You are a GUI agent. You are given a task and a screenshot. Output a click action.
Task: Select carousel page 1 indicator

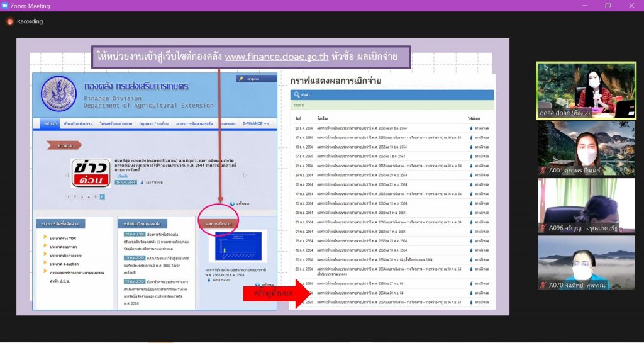pos(69,197)
